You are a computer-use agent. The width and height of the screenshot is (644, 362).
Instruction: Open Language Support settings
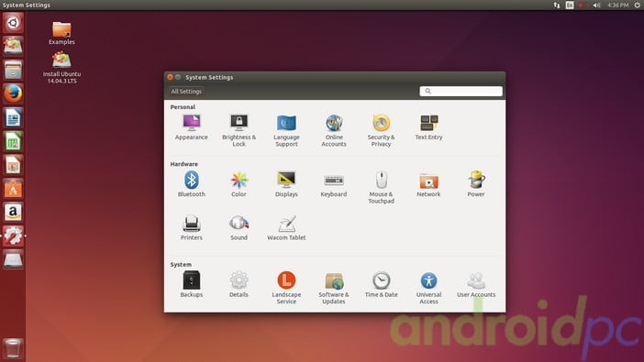tap(286, 131)
